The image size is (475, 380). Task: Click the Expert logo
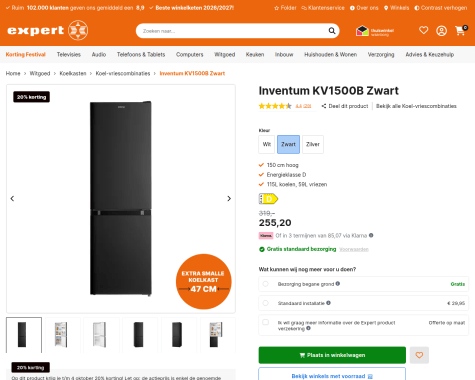tap(47, 30)
